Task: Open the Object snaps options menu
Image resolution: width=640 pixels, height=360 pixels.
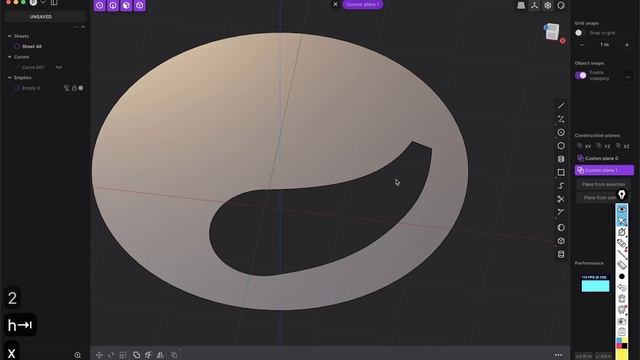Action: point(628,76)
